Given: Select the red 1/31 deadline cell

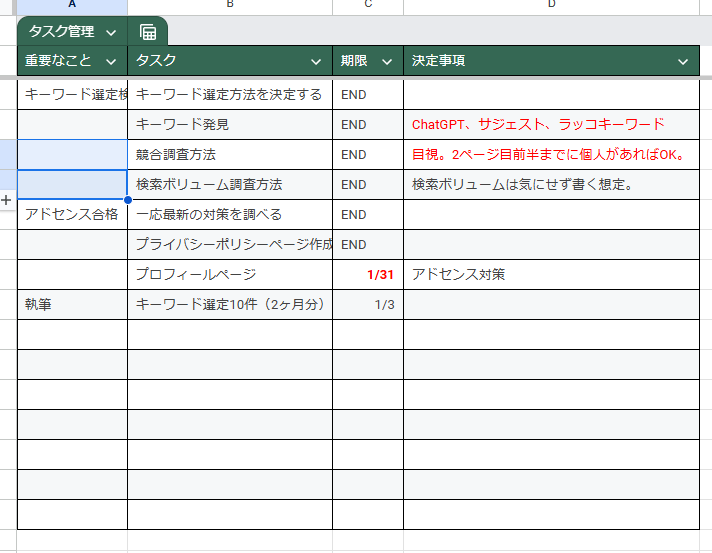Looking at the screenshot, I should pos(367,275).
